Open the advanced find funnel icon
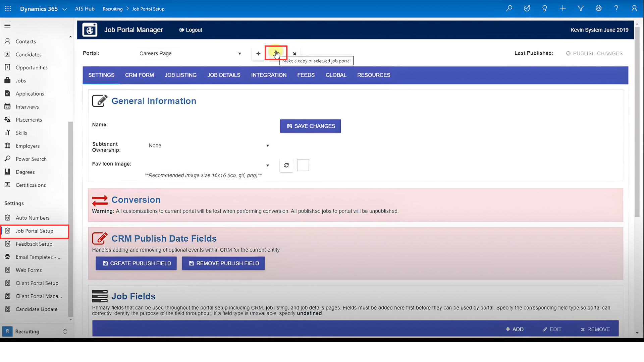The image size is (644, 362). (x=581, y=9)
